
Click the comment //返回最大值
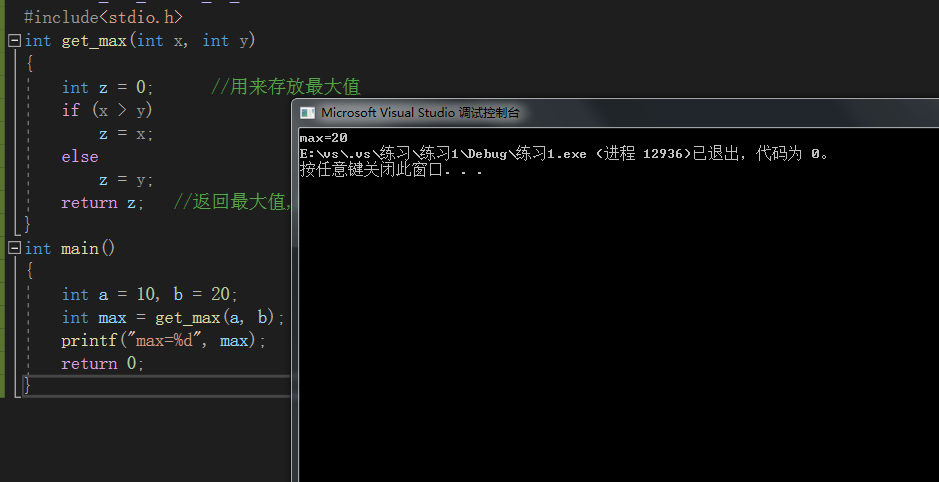pos(232,202)
